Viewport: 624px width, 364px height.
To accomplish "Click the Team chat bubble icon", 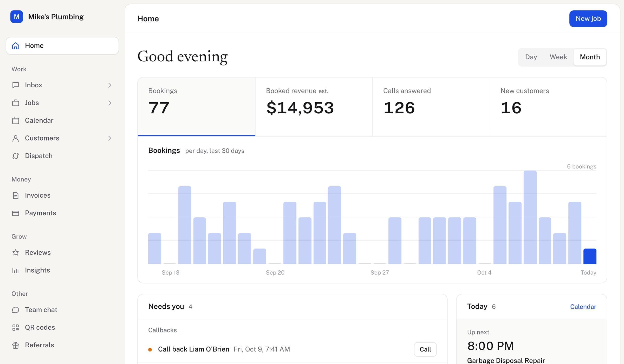I will click(x=16, y=310).
